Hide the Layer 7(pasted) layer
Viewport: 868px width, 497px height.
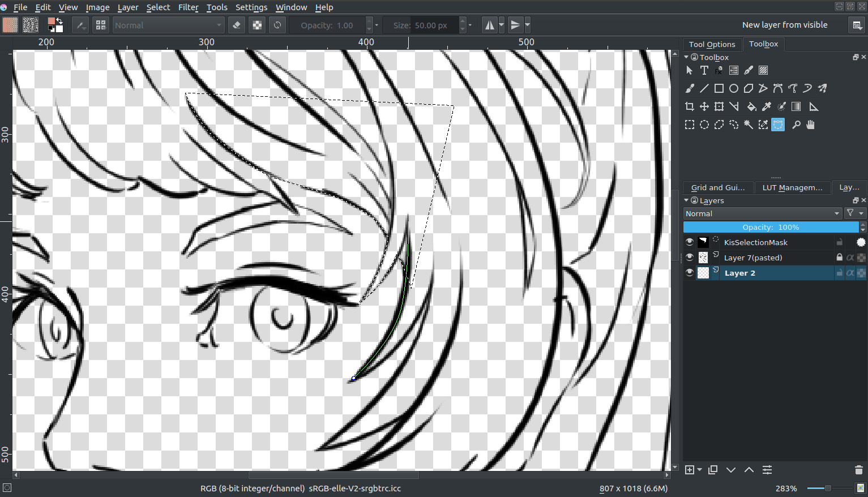tap(690, 258)
